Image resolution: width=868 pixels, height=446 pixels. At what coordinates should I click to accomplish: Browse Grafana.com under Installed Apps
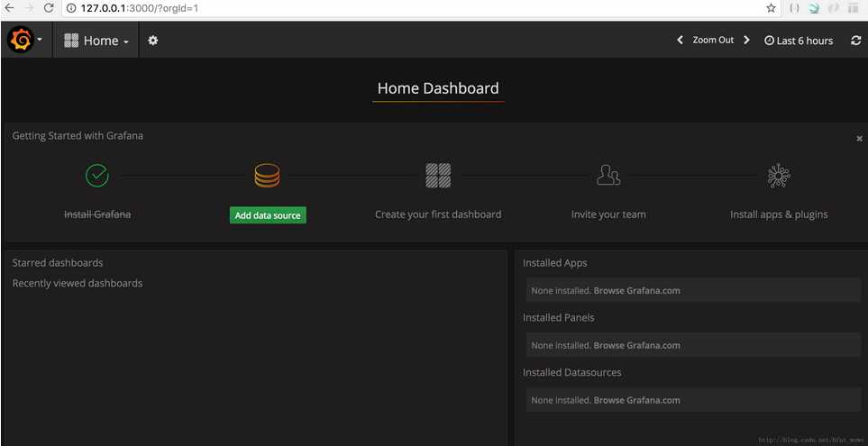[x=636, y=290]
